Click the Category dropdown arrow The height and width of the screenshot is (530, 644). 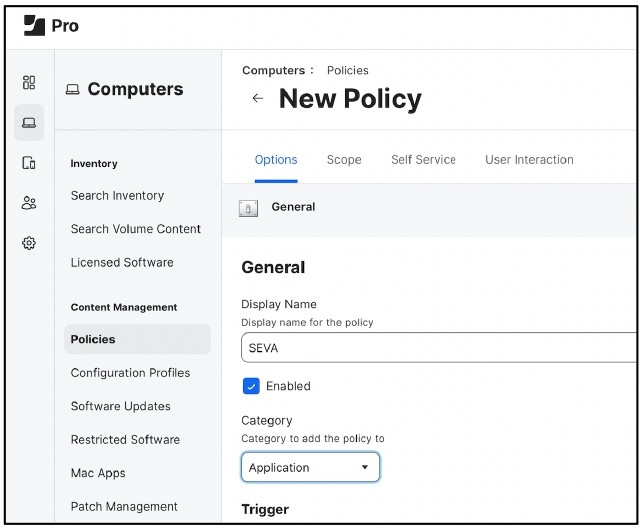coord(364,467)
